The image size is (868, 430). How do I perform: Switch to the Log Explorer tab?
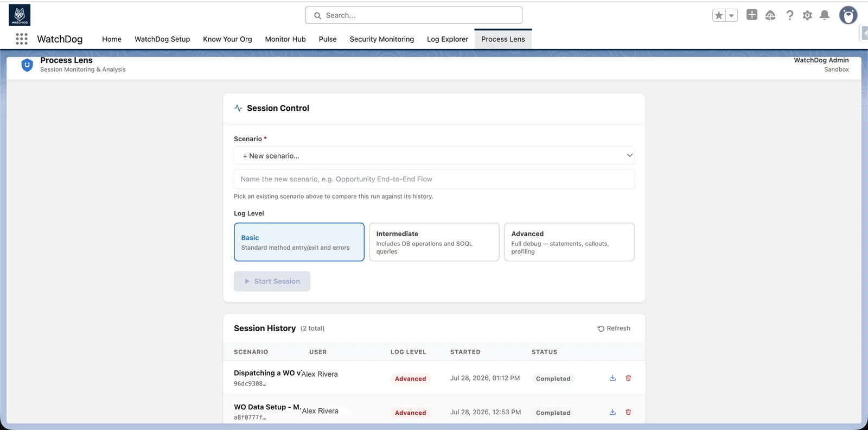point(448,39)
